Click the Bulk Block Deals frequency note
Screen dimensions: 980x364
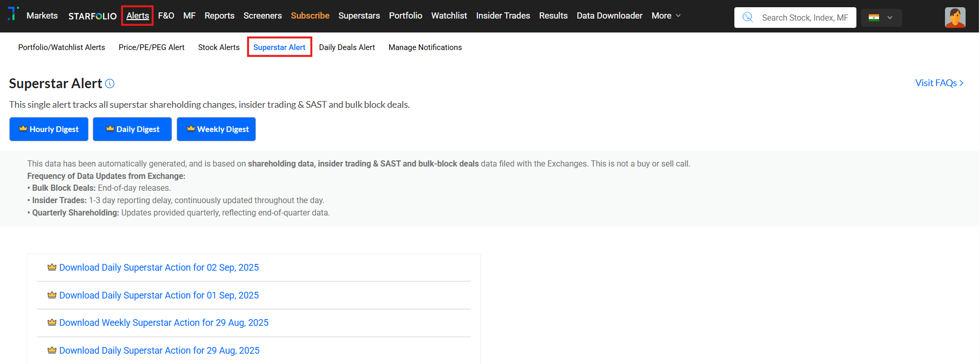click(x=99, y=188)
